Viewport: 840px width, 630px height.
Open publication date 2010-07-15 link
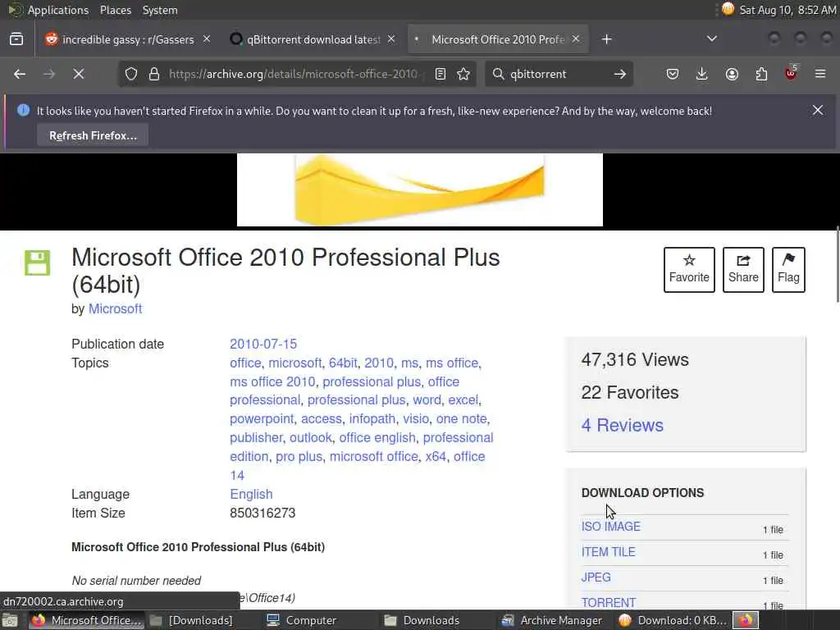point(263,344)
